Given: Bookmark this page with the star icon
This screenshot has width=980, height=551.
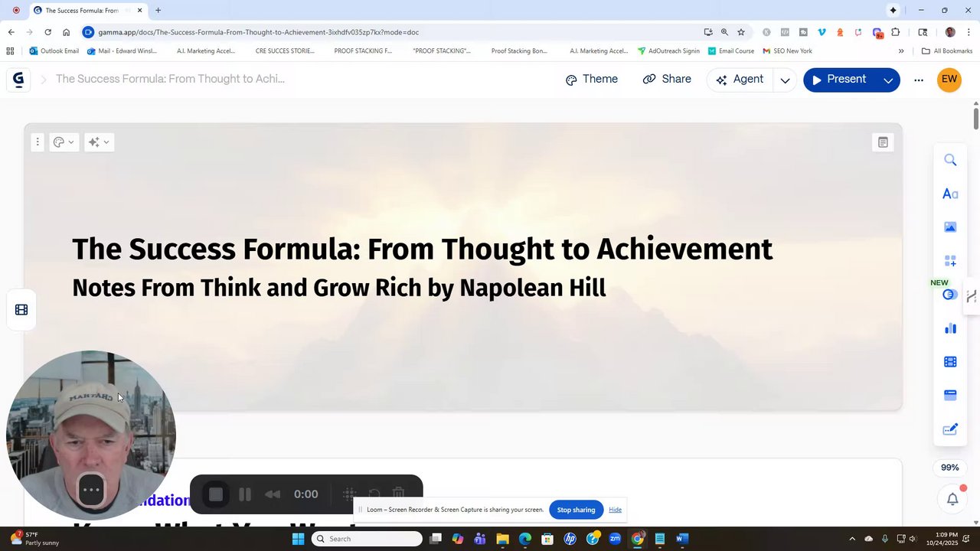Looking at the screenshot, I should pyautogui.click(x=741, y=32).
